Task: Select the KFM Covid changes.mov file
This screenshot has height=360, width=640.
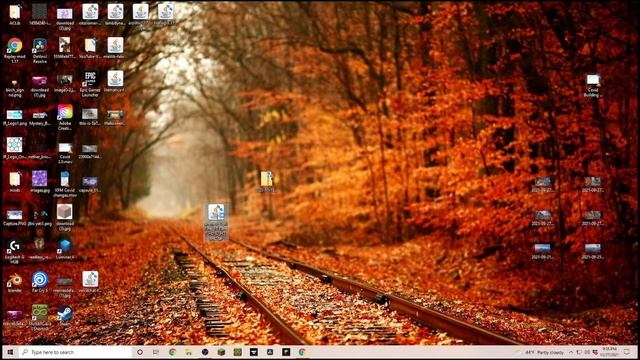Action: click(65, 184)
